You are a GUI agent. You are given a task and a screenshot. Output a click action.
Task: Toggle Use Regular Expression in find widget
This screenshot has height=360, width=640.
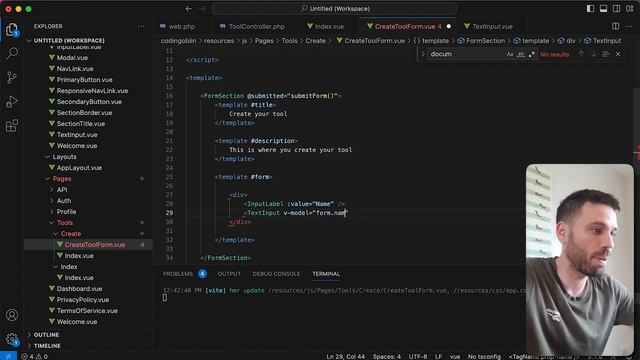click(x=531, y=54)
